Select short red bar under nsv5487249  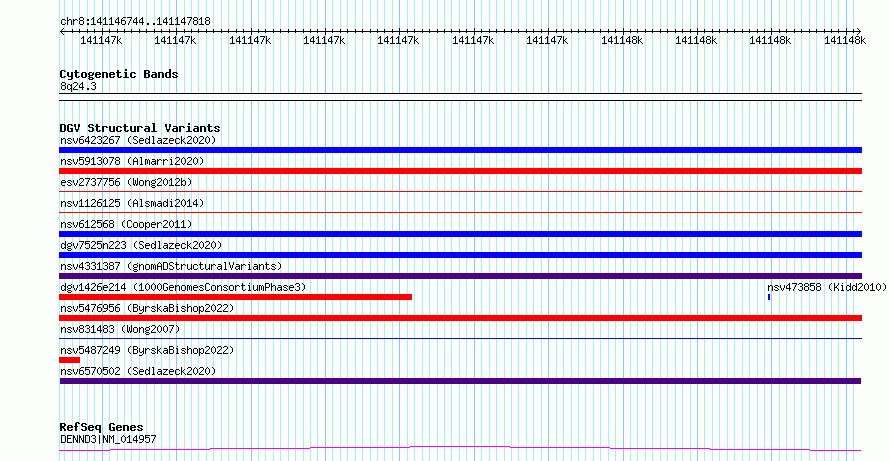(x=69, y=360)
